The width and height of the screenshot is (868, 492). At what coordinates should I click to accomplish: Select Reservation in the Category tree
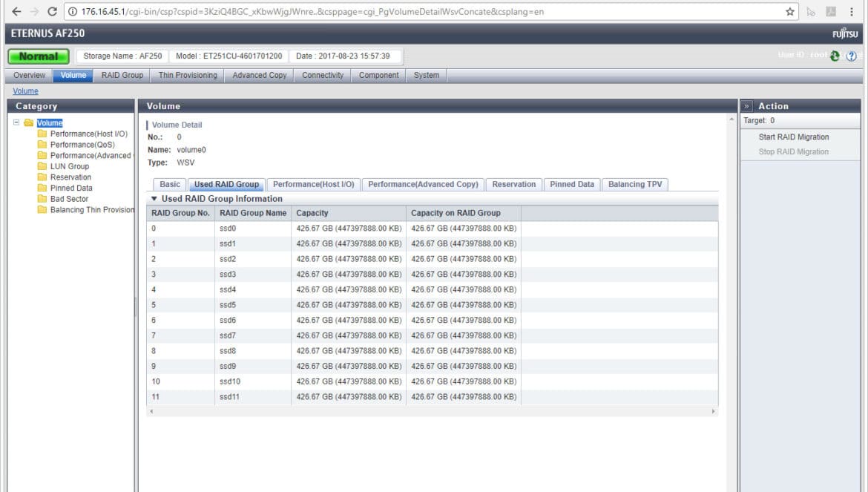point(71,177)
